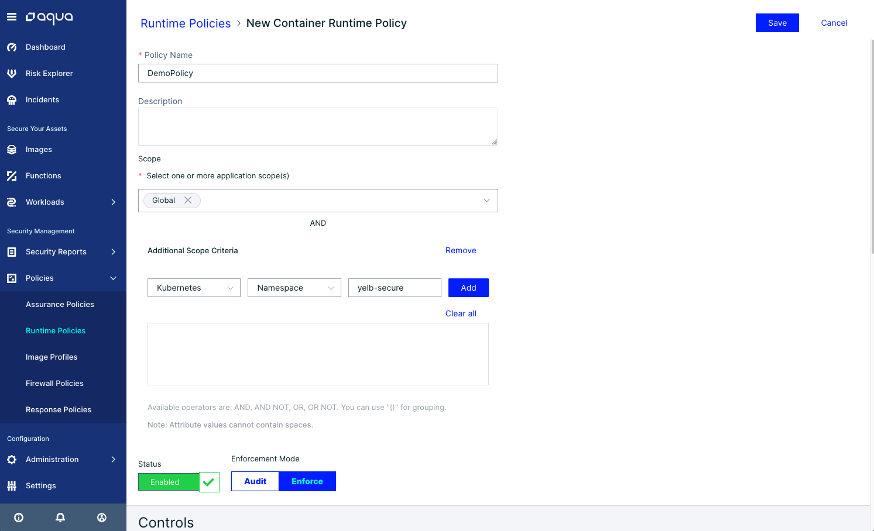The image size is (874, 531).
Task: Click the Aqua logo
Action: (50, 17)
